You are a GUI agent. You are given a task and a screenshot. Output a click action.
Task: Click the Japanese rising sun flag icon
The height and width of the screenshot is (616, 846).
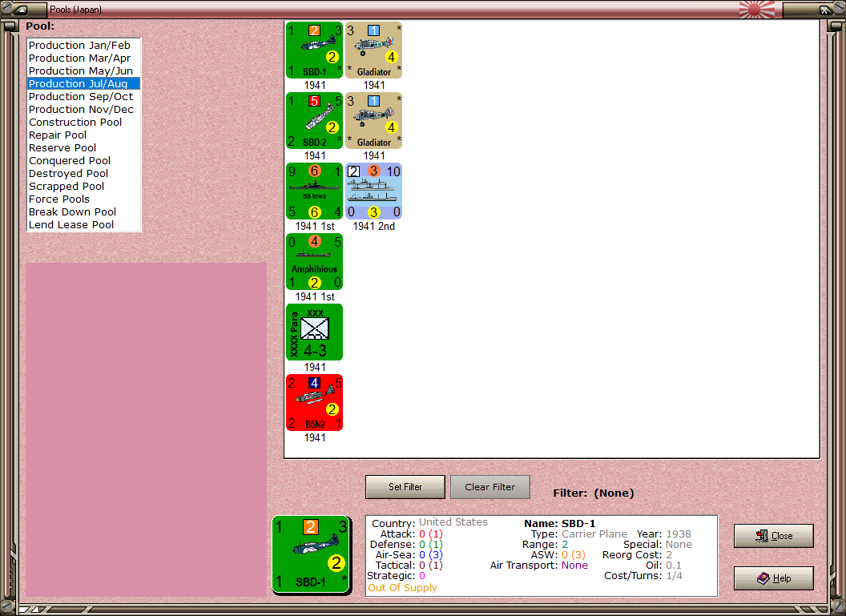[756, 9]
